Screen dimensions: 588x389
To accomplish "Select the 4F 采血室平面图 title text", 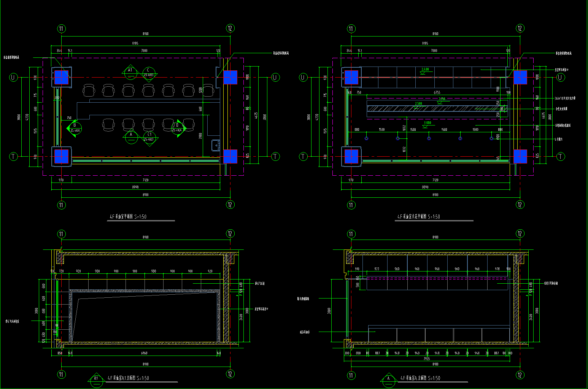I will tap(128, 217).
